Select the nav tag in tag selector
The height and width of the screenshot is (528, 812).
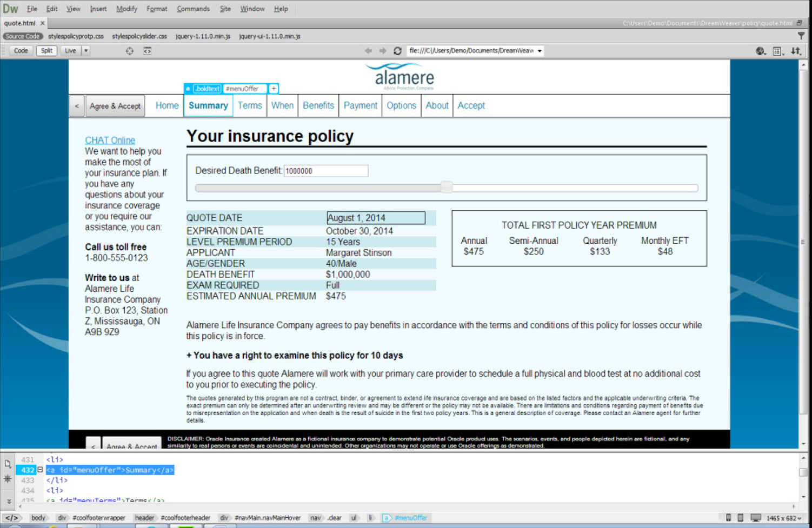315,518
